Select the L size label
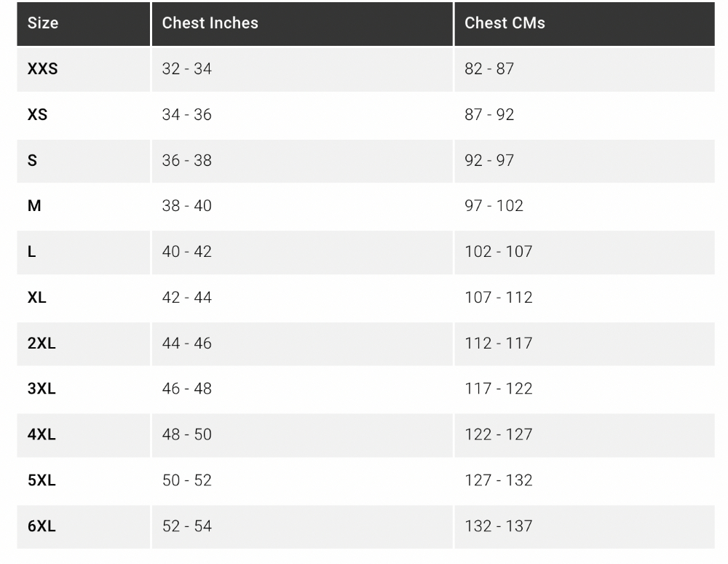Viewport: 728px width, 564px height. click(32, 252)
